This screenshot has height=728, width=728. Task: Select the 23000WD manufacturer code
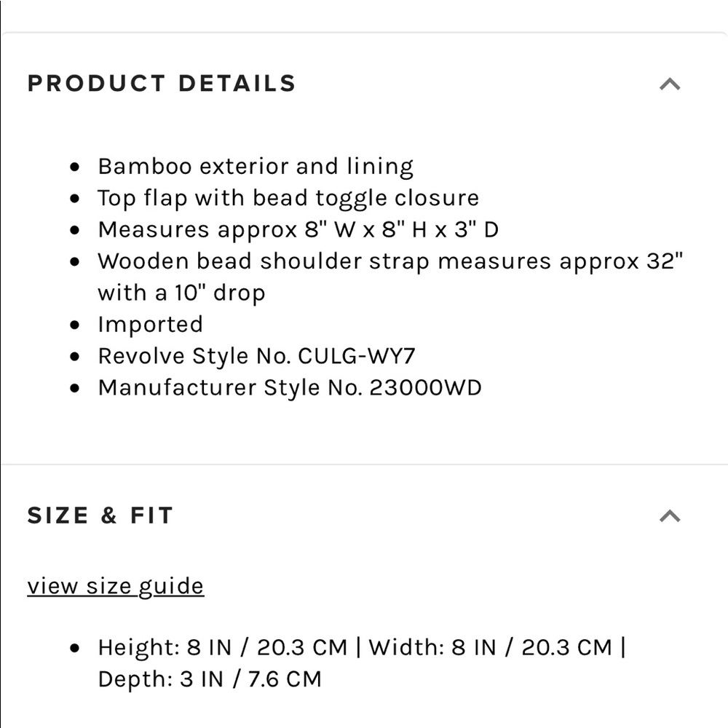tap(425, 387)
